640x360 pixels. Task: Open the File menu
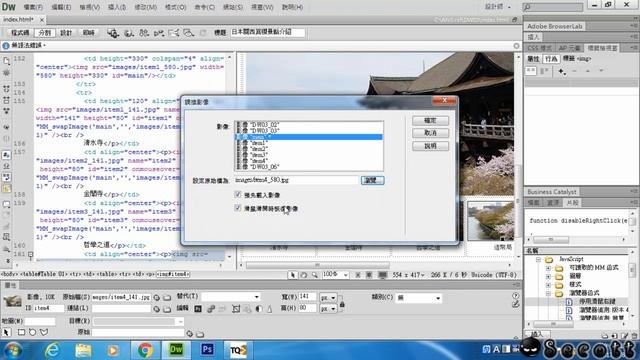33,7
